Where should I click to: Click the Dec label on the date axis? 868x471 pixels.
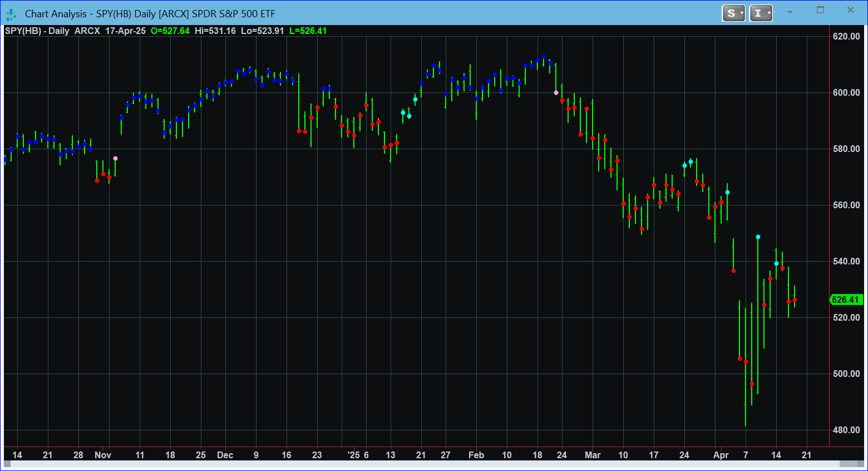pos(225,455)
